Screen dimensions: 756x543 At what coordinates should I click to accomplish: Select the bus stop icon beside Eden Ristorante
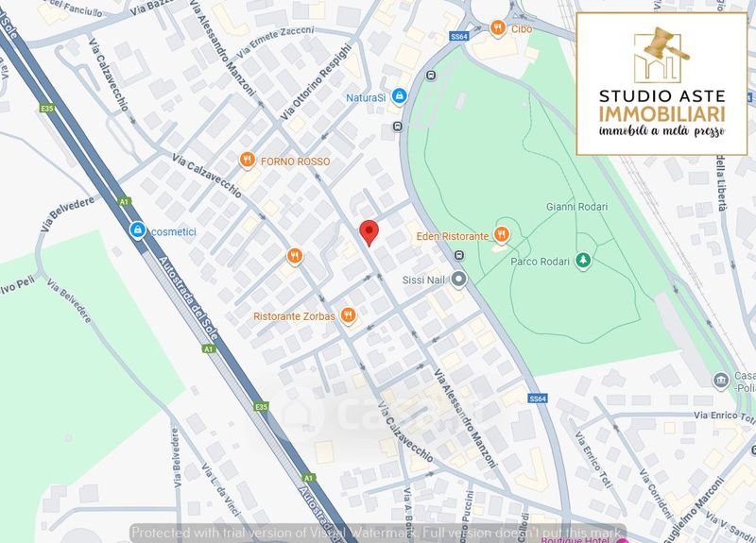(459, 255)
